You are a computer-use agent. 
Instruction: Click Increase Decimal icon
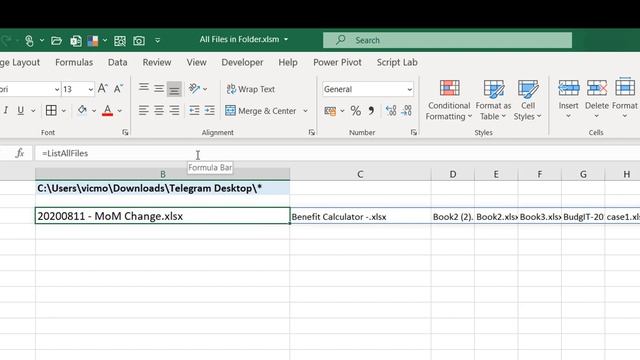click(391, 111)
